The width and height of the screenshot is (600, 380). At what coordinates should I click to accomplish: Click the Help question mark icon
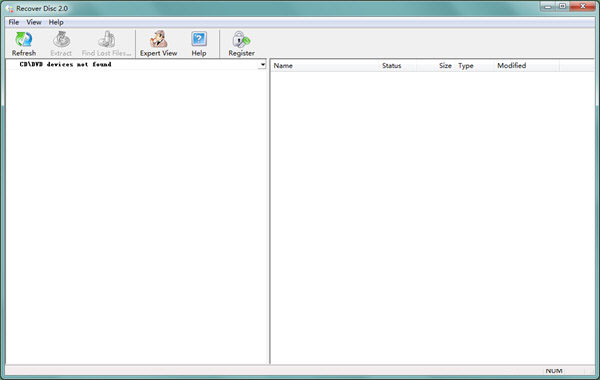click(199, 39)
